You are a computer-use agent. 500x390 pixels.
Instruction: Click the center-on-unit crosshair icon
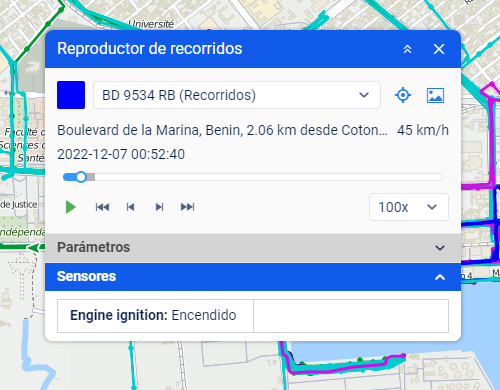point(403,95)
